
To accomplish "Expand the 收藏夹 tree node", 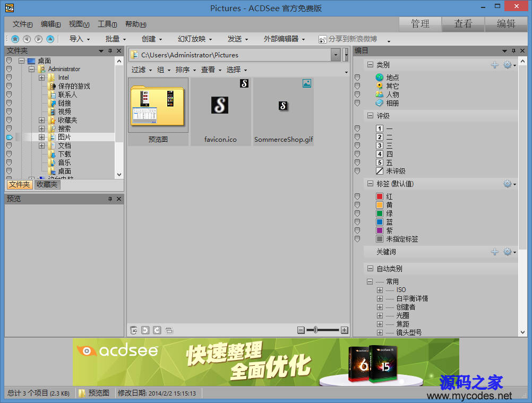I will tap(41, 120).
